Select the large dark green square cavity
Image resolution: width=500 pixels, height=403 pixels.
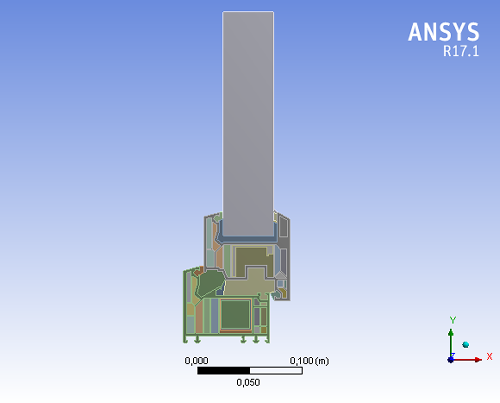coord(236,314)
